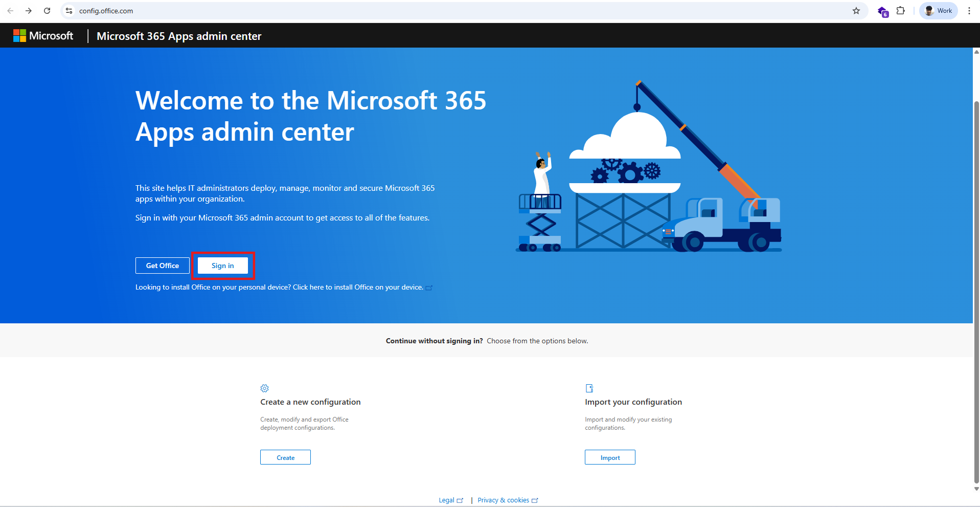Click the Sign in button
This screenshot has width=980, height=507.
(x=223, y=266)
